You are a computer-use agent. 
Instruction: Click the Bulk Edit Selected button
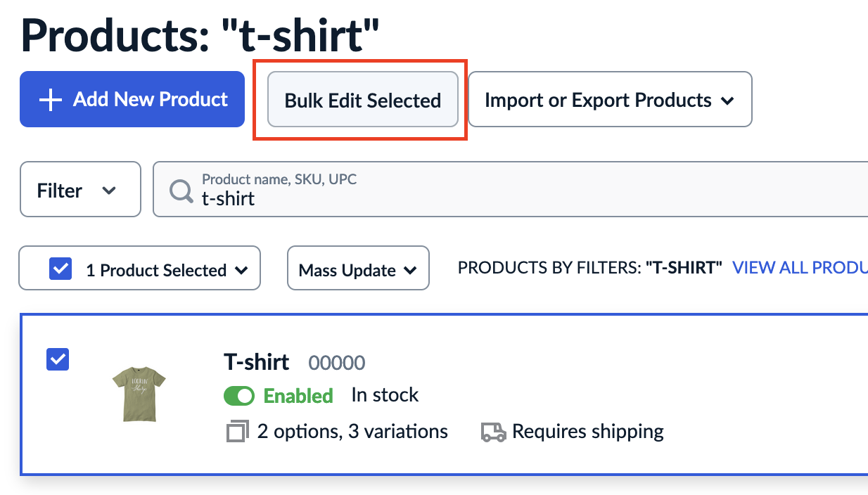tap(362, 100)
